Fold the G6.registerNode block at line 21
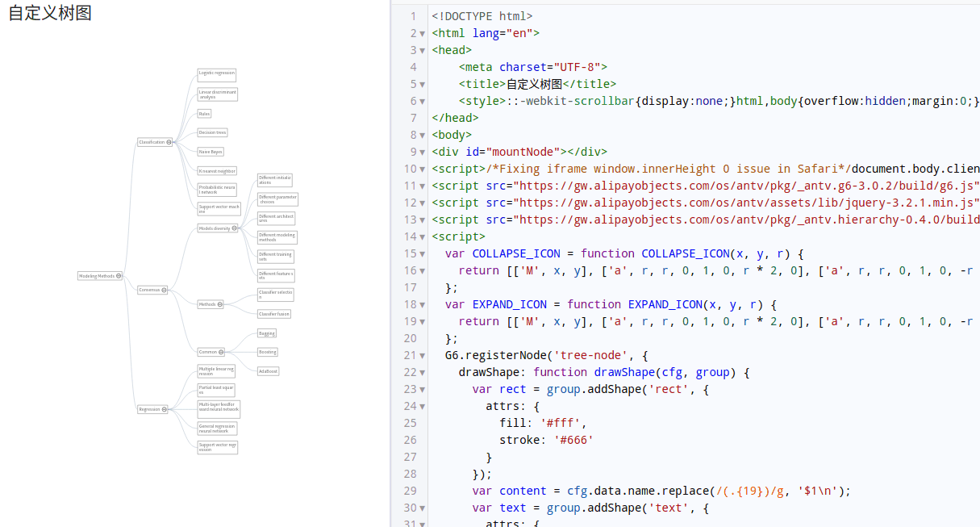This screenshot has width=980, height=527. [422, 356]
